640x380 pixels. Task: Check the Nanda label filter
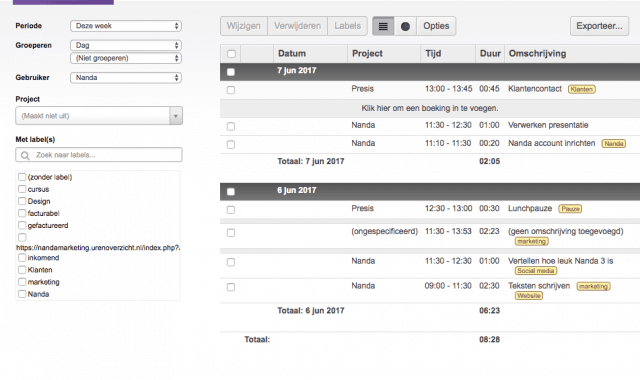tap(22, 294)
